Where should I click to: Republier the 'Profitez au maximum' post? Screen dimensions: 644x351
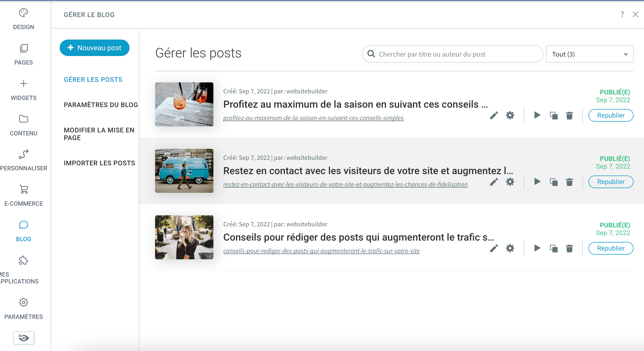(611, 115)
